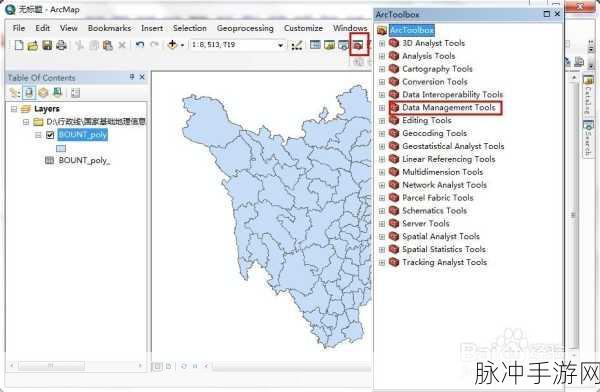
Task: Open the Customize menu
Action: (x=303, y=28)
